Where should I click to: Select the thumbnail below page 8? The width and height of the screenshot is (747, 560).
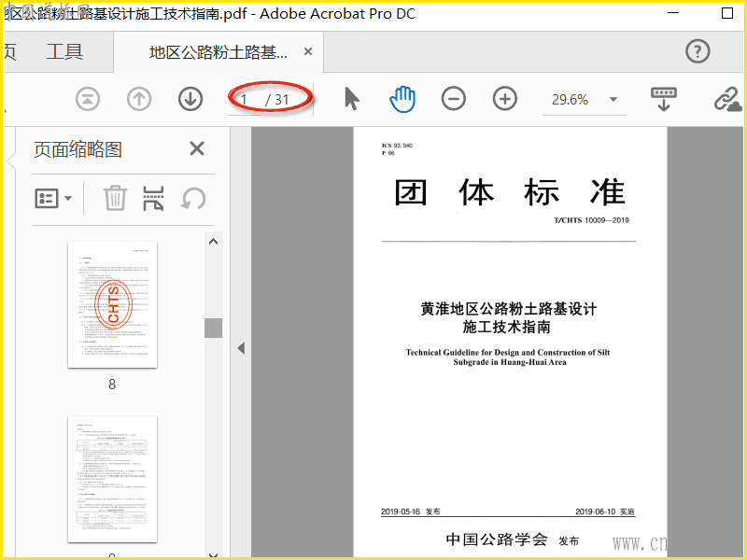click(x=112, y=479)
